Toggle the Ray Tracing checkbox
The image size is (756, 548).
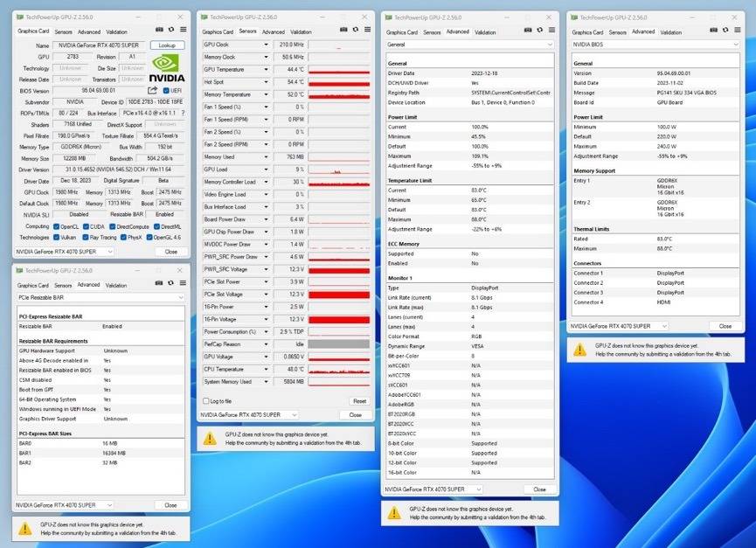[86, 237]
